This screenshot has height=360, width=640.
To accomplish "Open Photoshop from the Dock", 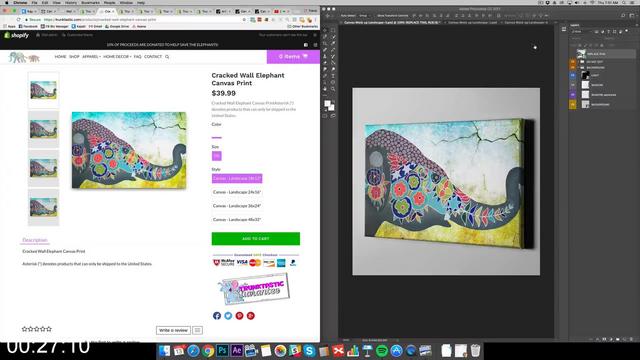I will pos(222,351).
